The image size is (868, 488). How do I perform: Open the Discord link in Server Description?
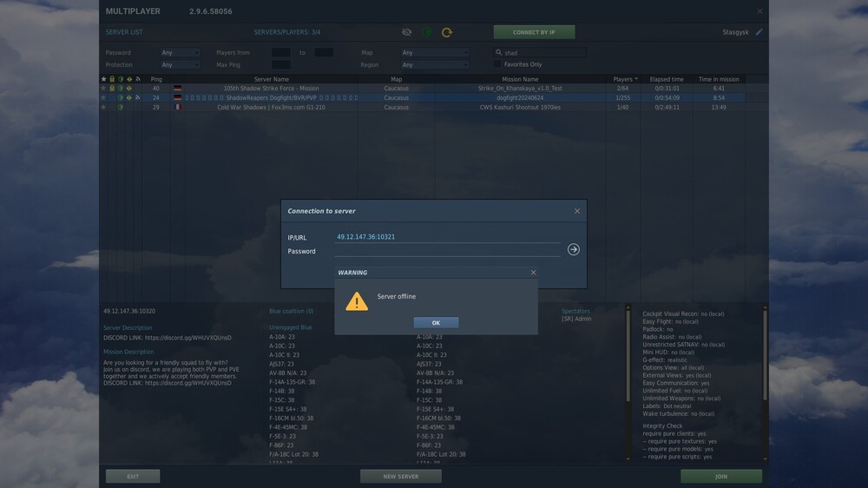point(188,337)
